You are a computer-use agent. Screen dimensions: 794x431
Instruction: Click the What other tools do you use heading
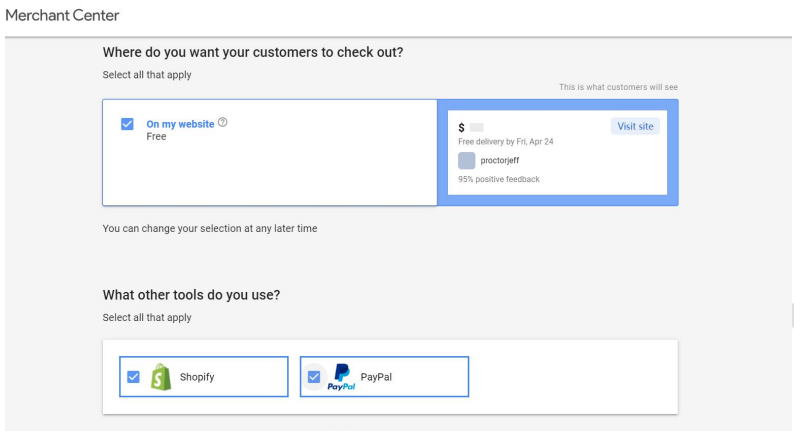(x=191, y=295)
